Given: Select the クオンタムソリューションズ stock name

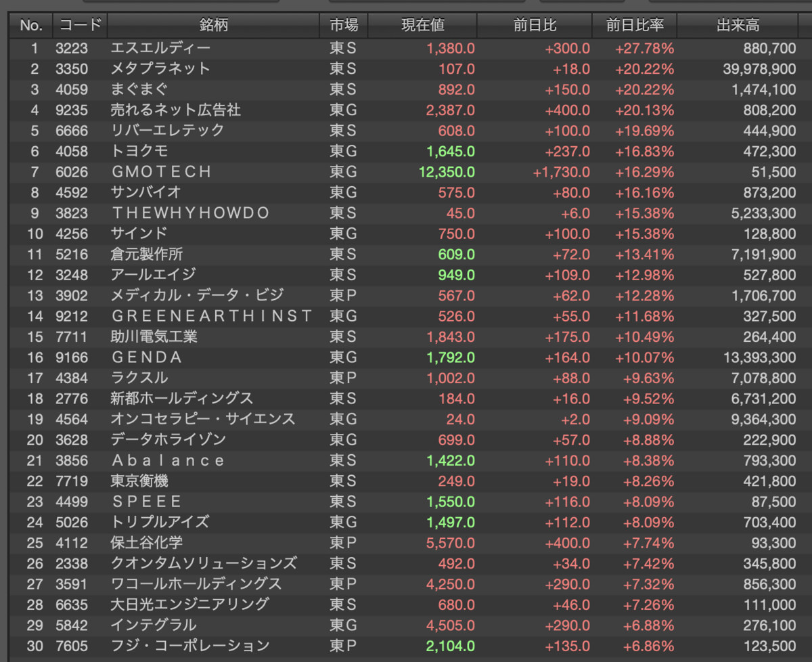Looking at the screenshot, I should click(x=204, y=563).
